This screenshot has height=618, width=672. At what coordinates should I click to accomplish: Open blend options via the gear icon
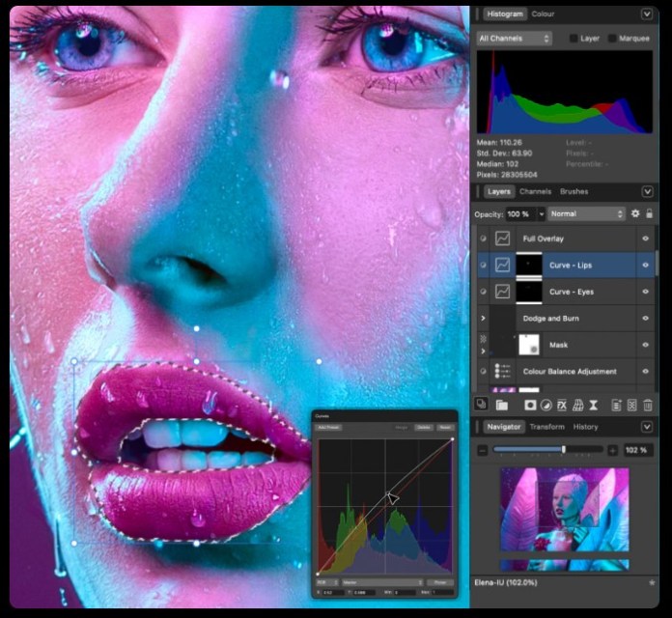(x=635, y=213)
